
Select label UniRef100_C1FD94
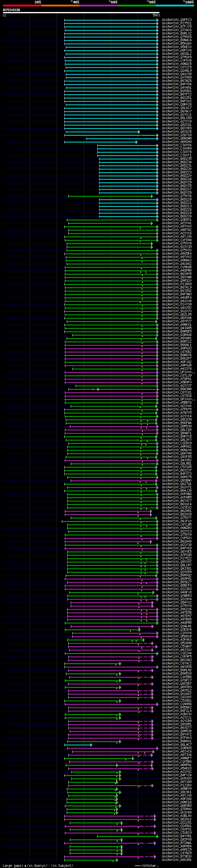click(x=177, y=240)
